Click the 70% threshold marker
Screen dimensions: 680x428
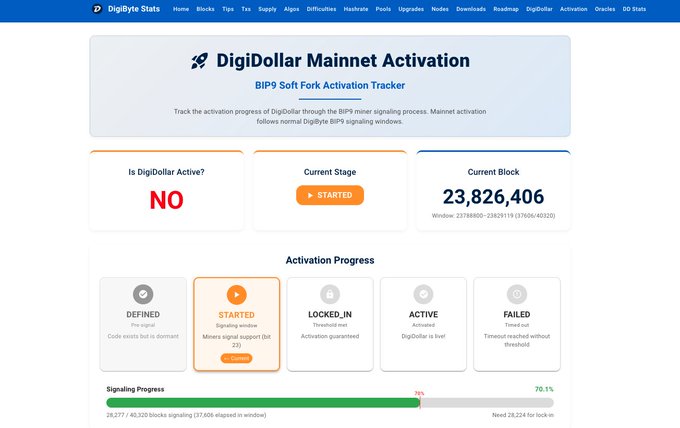point(419,393)
